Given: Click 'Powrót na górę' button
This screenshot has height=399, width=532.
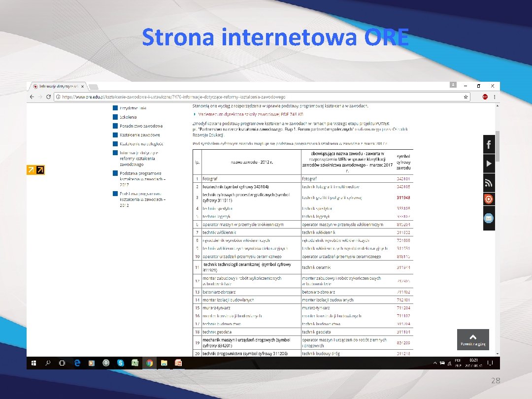Looking at the screenshot, I should [x=473, y=339].
